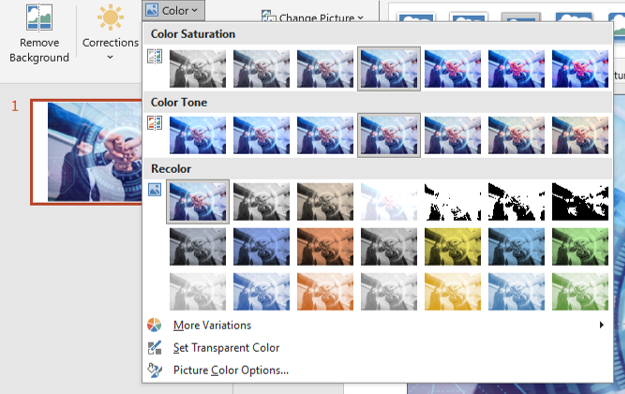Select the highest saturation thumbnail
The width and height of the screenshot is (625, 394).
[580, 69]
